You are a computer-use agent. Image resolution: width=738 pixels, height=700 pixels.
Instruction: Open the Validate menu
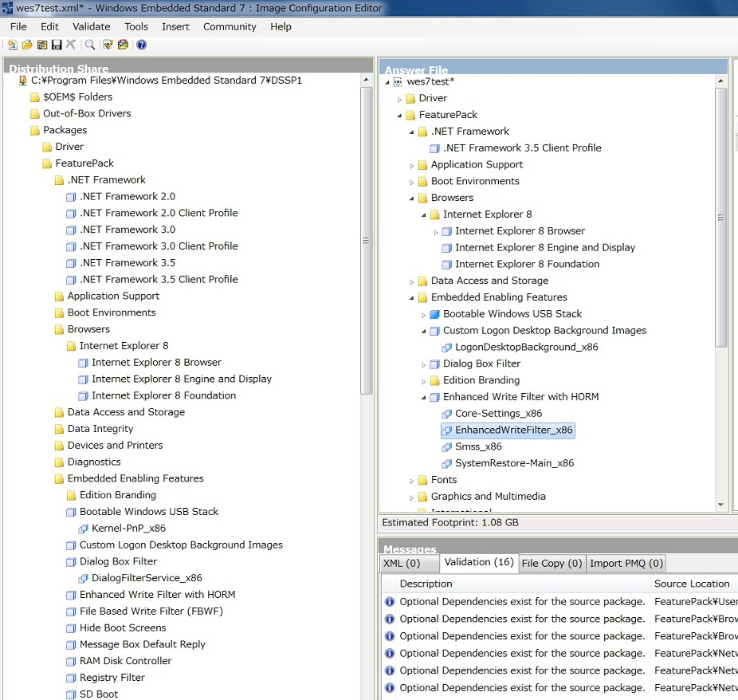91,26
